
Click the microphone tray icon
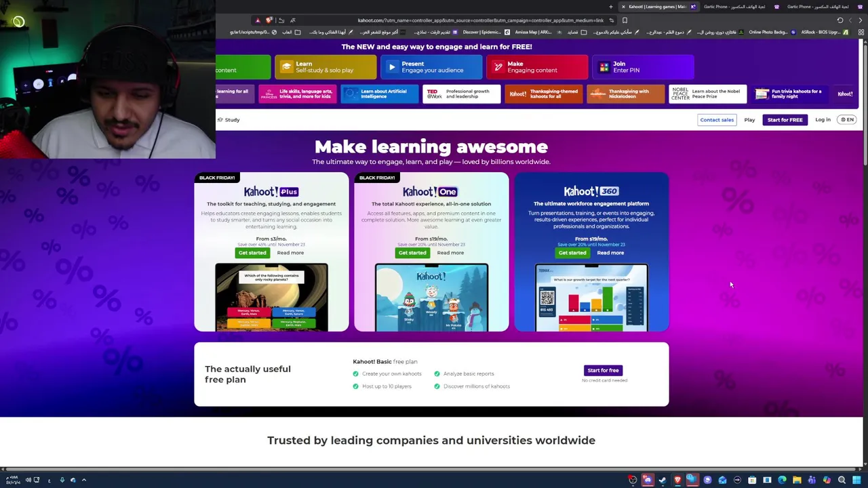coord(62,480)
